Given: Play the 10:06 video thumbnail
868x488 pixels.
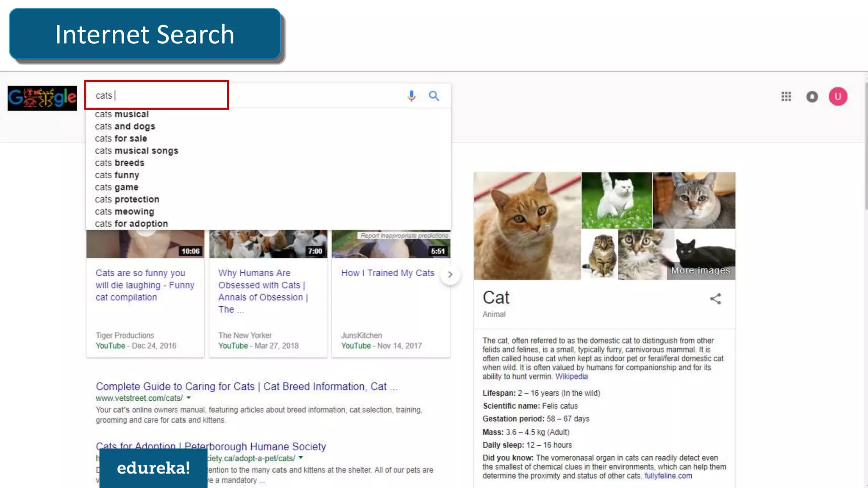Looking at the screenshot, I should tap(145, 244).
